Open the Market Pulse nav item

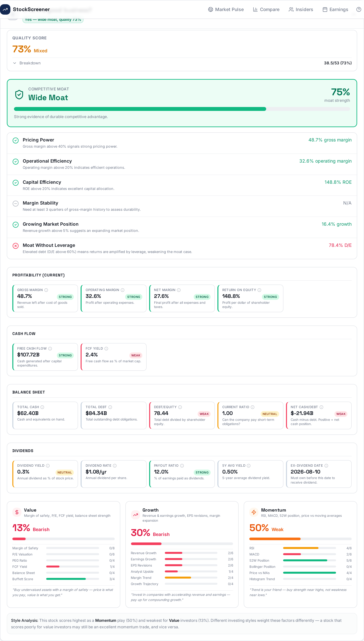[x=226, y=9]
